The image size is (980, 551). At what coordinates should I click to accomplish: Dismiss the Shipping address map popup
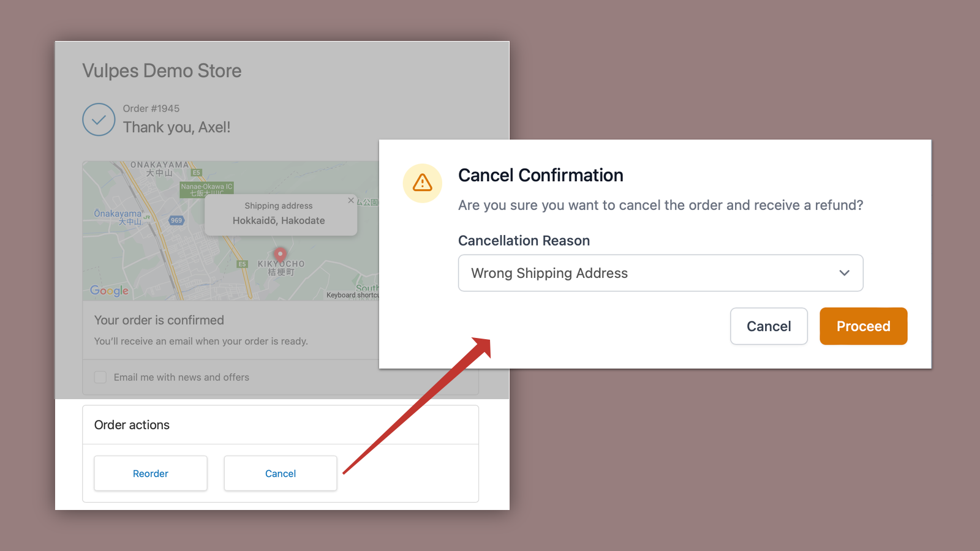coord(351,201)
